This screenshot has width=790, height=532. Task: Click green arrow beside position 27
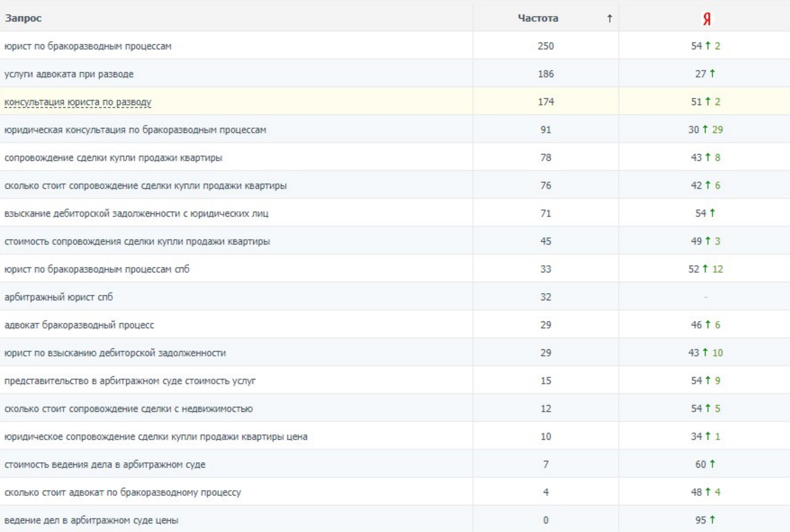[712, 73]
